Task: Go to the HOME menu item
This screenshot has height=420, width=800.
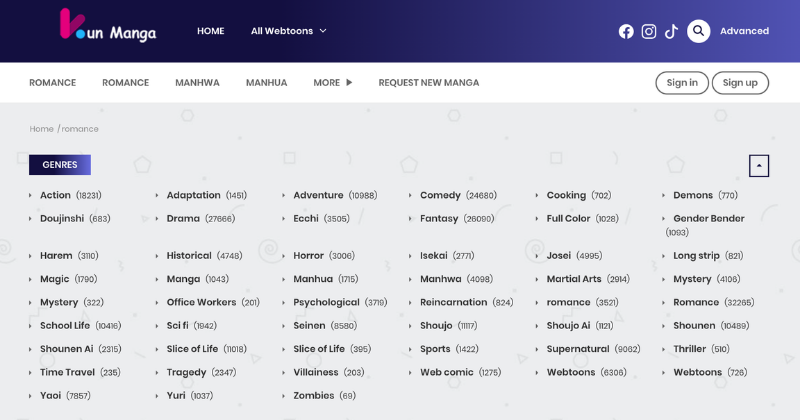Action: coord(210,31)
